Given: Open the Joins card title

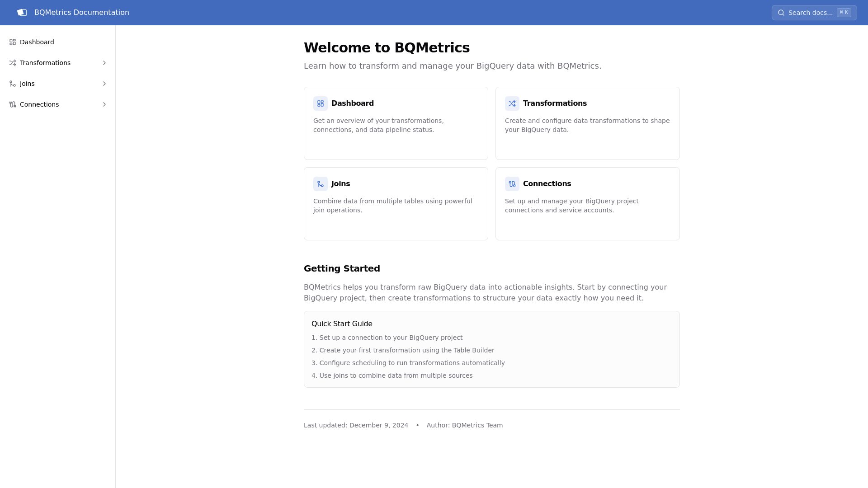Looking at the screenshot, I should [x=340, y=184].
